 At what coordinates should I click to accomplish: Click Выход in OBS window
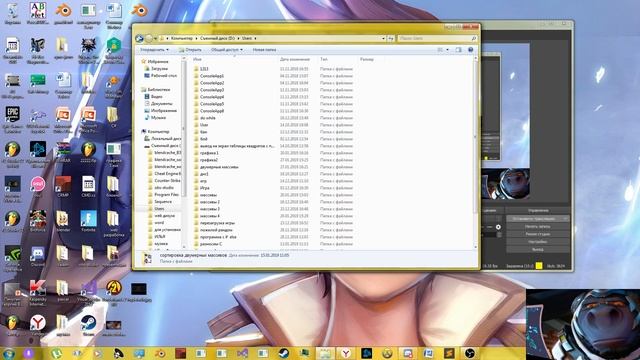click(x=538, y=249)
